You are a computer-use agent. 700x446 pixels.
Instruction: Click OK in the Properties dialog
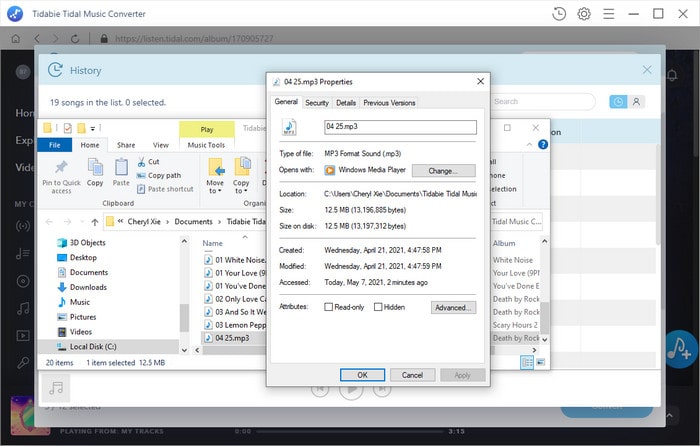pyautogui.click(x=362, y=375)
